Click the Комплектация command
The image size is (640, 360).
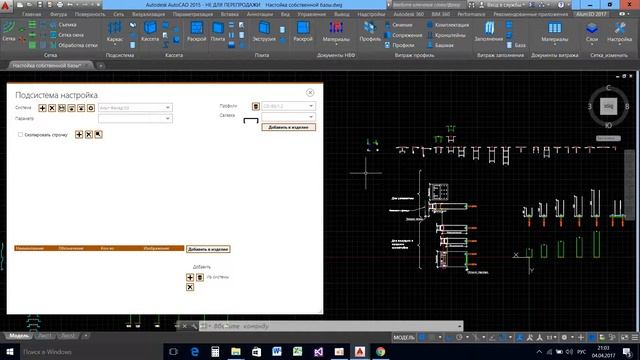pyautogui.click(x=448, y=25)
